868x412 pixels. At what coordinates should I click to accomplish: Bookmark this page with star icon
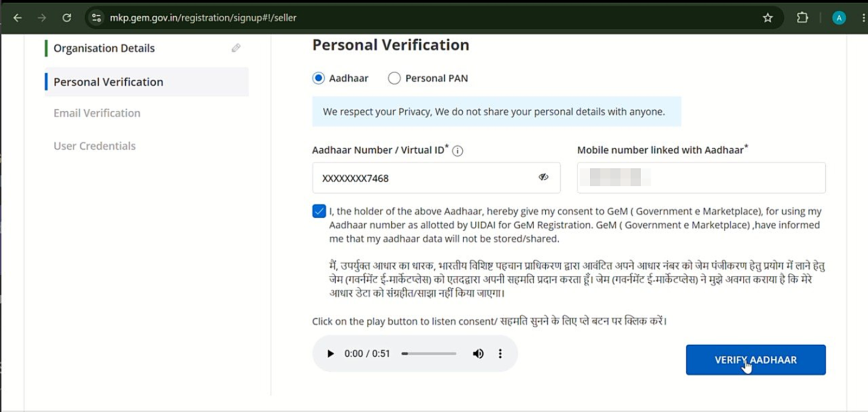pyautogui.click(x=768, y=18)
